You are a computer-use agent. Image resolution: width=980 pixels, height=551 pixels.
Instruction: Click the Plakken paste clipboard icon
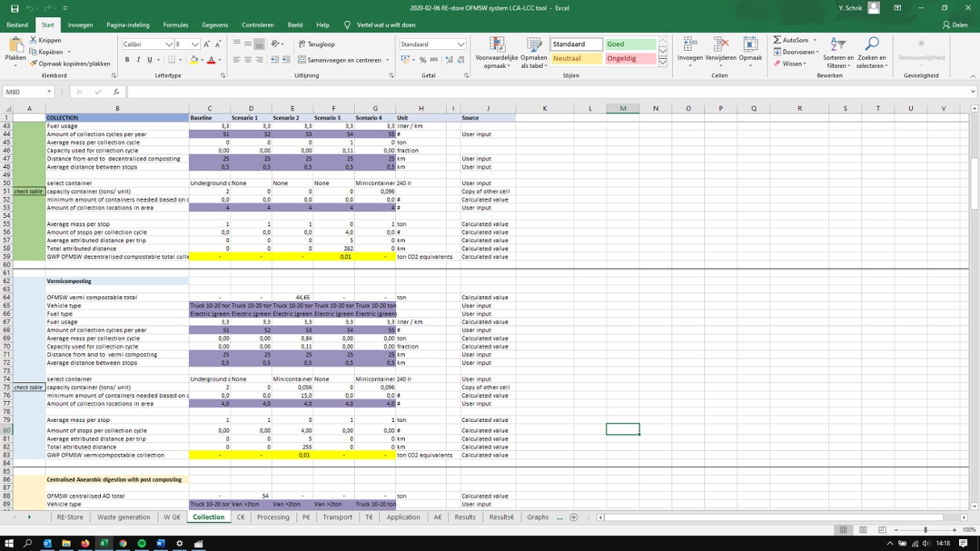(15, 44)
